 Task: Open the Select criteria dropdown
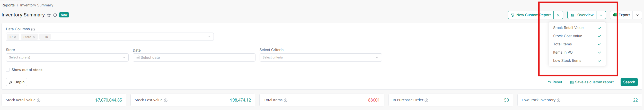(x=320, y=57)
